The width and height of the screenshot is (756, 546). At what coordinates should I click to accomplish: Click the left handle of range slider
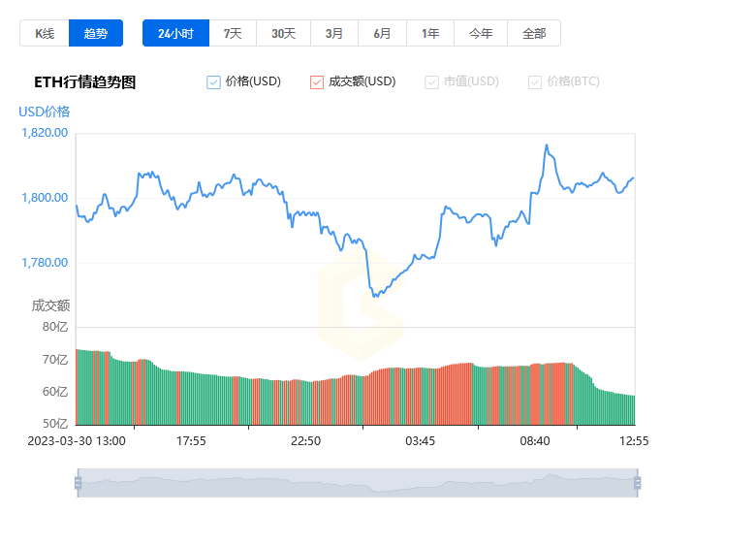pyautogui.click(x=79, y=483)
